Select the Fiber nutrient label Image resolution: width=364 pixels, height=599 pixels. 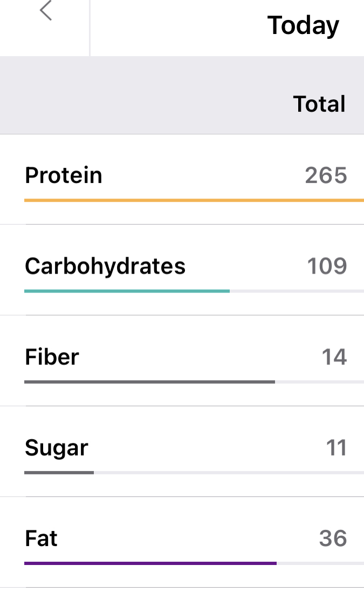coord(52,357)
